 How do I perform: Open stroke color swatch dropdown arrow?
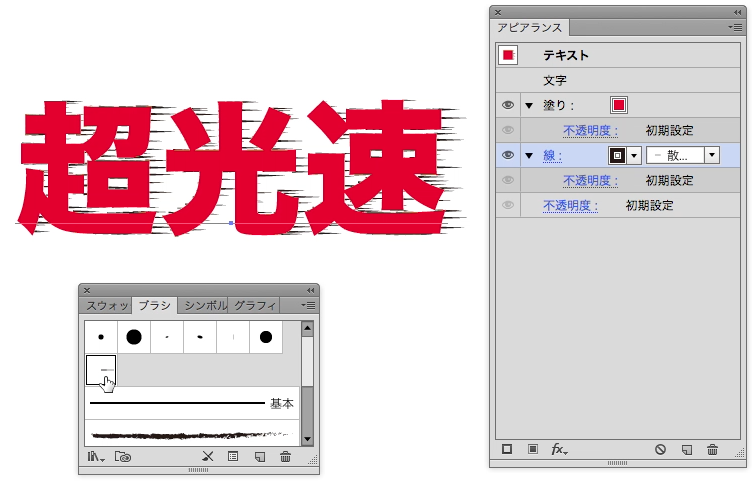tap(634, 155)
